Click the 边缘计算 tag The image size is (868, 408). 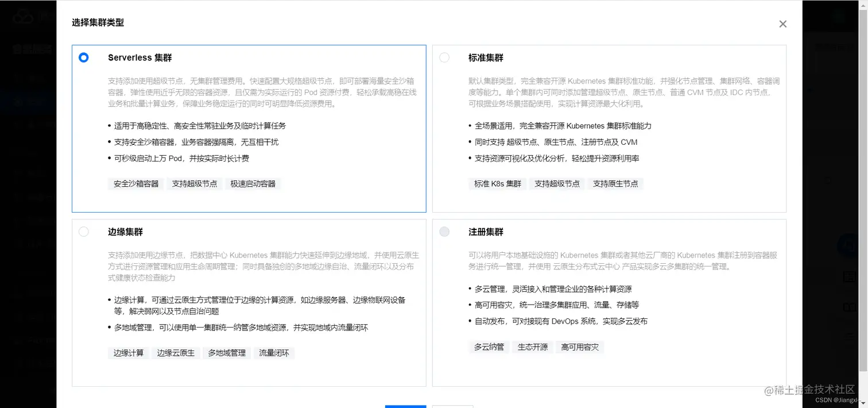tap(129, 353)
